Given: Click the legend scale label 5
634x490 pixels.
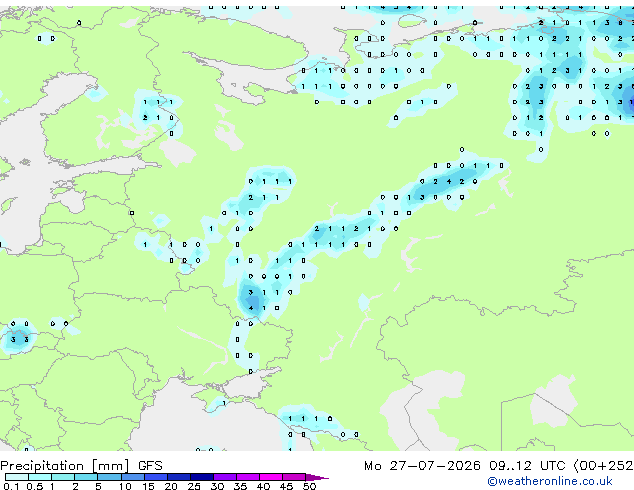Looking at the screenshot, I should pyautogui.click(x=98, y=486).
